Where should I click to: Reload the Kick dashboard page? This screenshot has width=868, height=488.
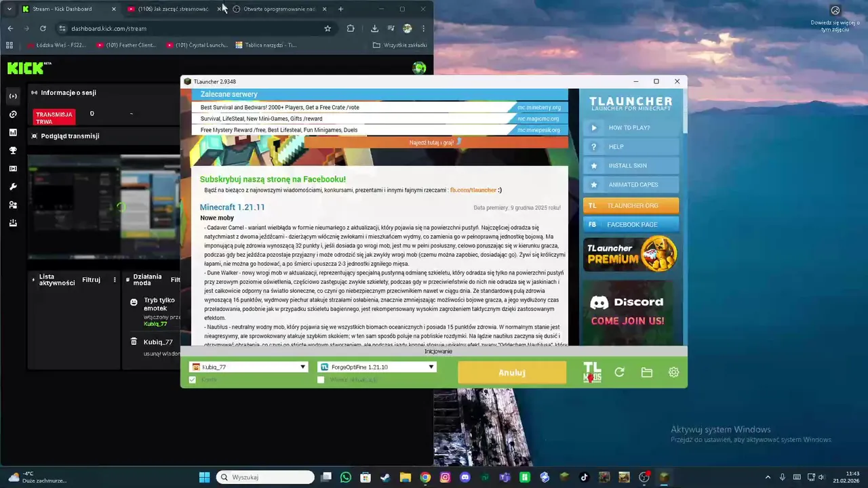(43, 28)
